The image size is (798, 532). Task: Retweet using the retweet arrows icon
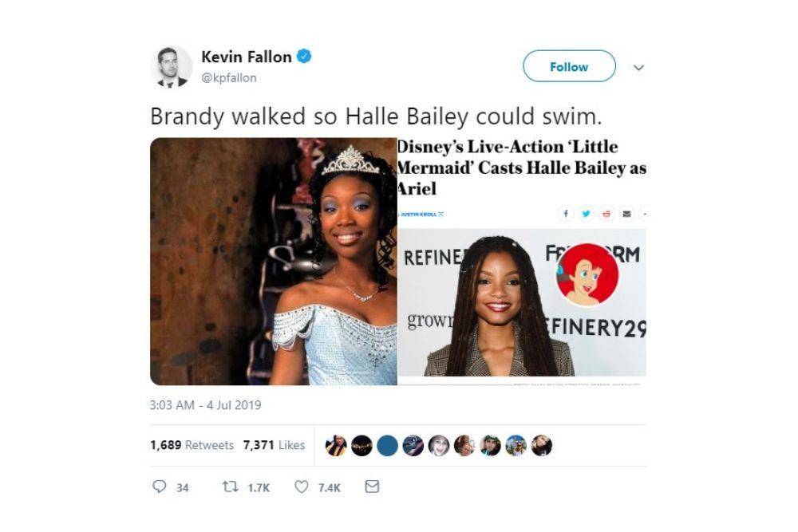click(231, 487)
